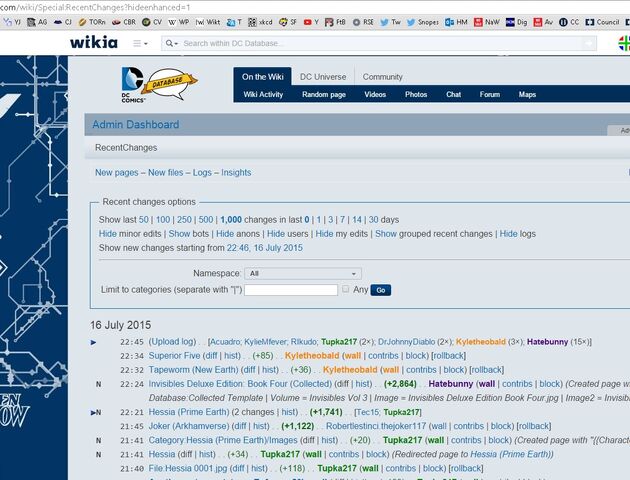Open the Tw Twitter bookmark
This screenshot has height=480, width=630.
(x=391, y=22)
